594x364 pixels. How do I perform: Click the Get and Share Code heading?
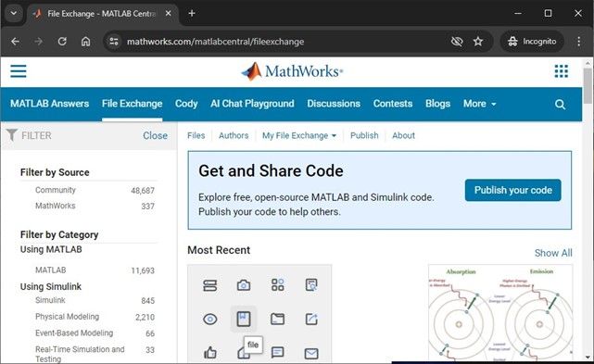coord(271,170)
